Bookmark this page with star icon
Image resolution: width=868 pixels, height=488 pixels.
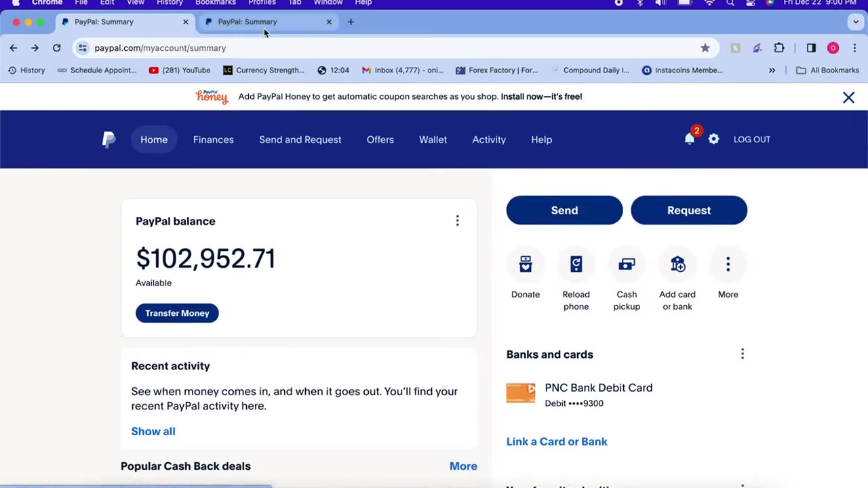click(x=705, y=48)
